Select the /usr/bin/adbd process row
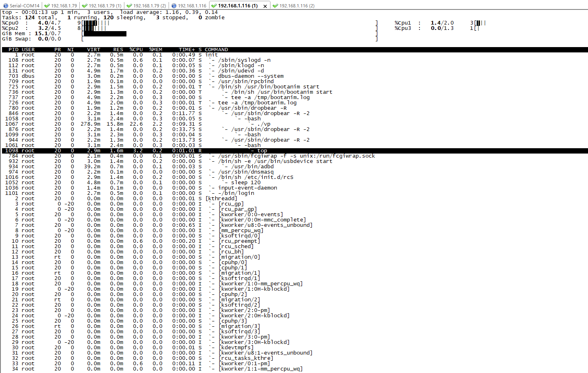The width and height of the screenshot is (588, 373). pos(295,167)
